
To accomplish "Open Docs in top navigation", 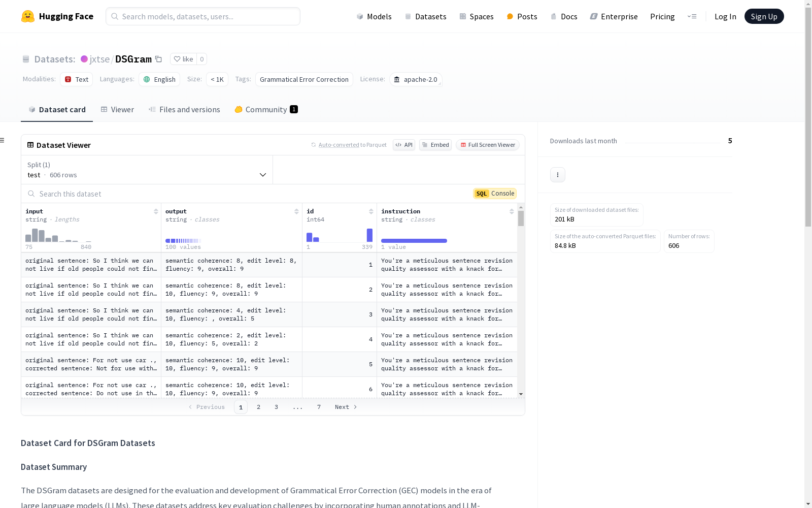I will 564,16.
